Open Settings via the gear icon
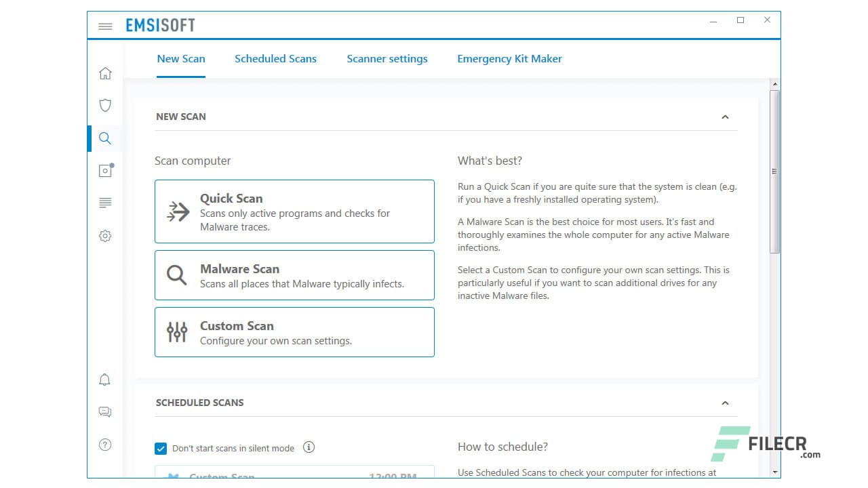 [x=105, y=235]
